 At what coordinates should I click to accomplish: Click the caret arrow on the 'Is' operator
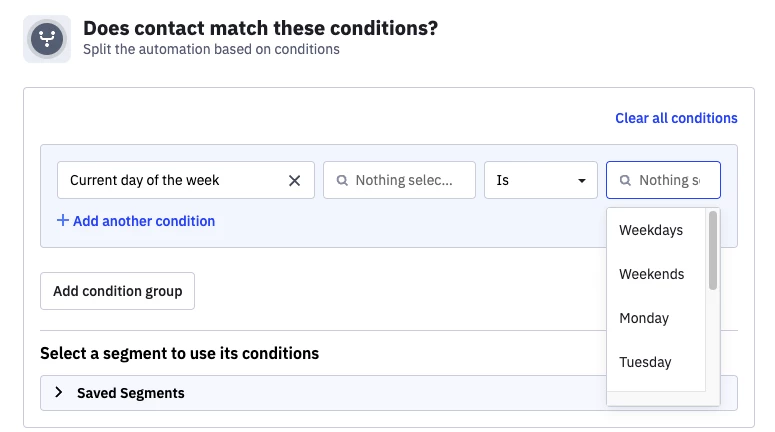point(581,181)
